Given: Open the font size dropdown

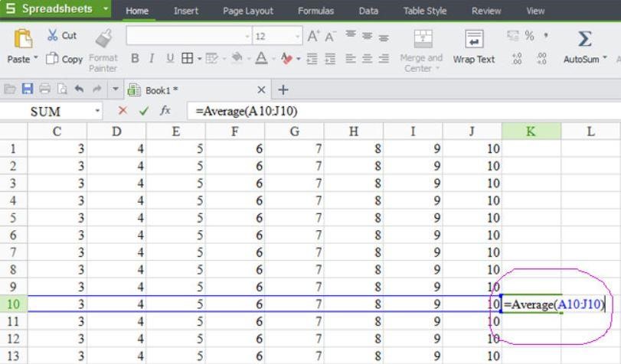Looking at the screenshot, I should (298, 37).
